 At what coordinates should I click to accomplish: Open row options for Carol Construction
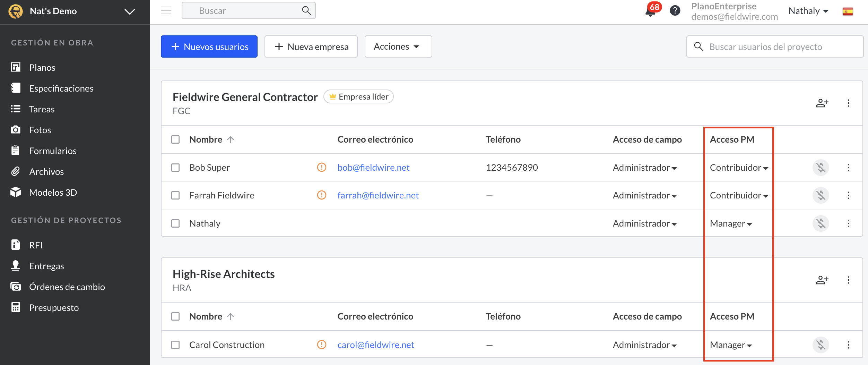point(848,345)
